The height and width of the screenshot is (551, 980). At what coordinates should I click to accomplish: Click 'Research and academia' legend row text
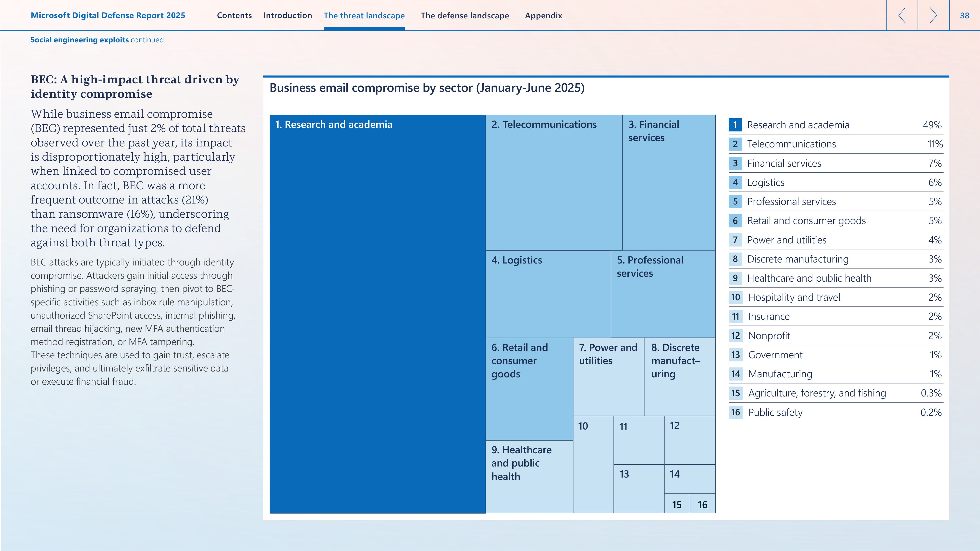798,125
